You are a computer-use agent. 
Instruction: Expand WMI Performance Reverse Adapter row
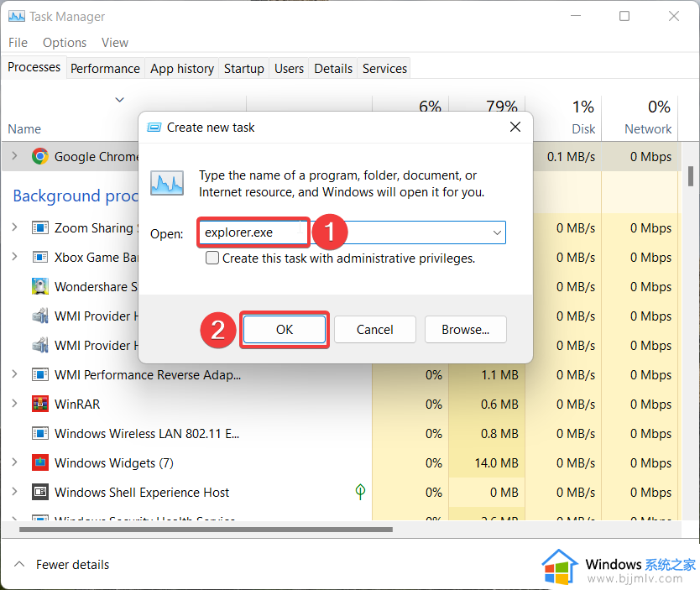click(x=14, y=374)
